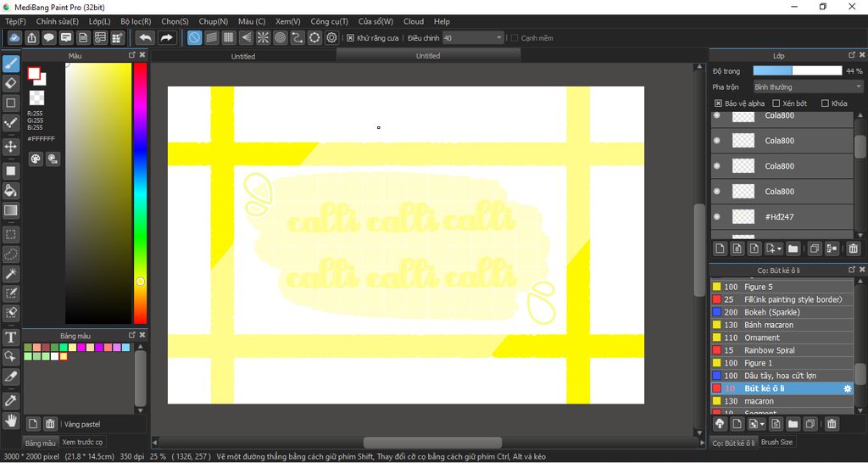The width and height of the screenshot is (868, 463).
Task: Click the Vàng pastel palette name
Action: click(82, 425)
